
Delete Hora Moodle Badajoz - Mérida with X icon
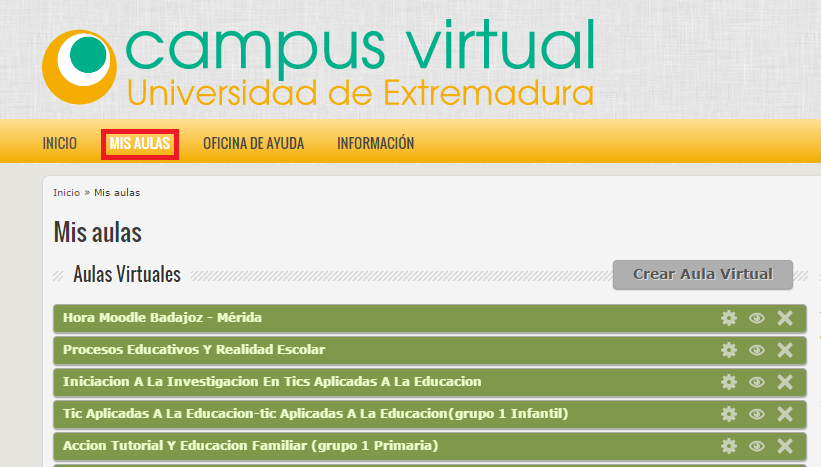[x=785, y=318]
